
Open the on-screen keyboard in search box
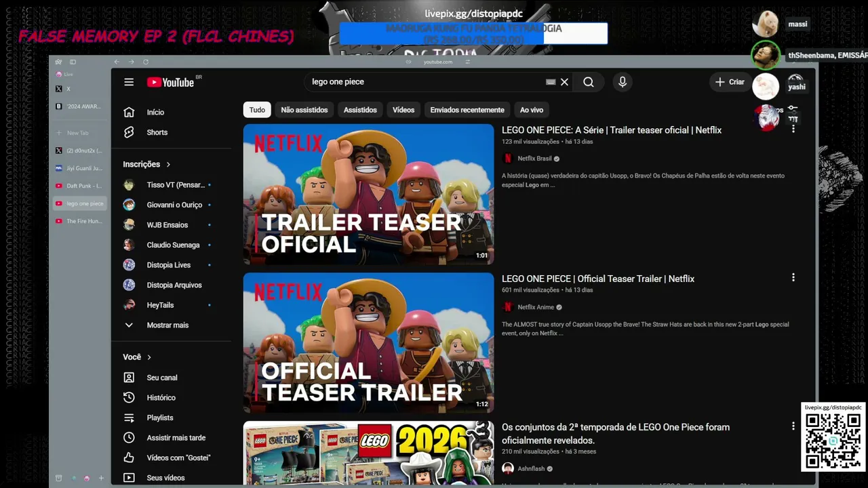point(551,82)
